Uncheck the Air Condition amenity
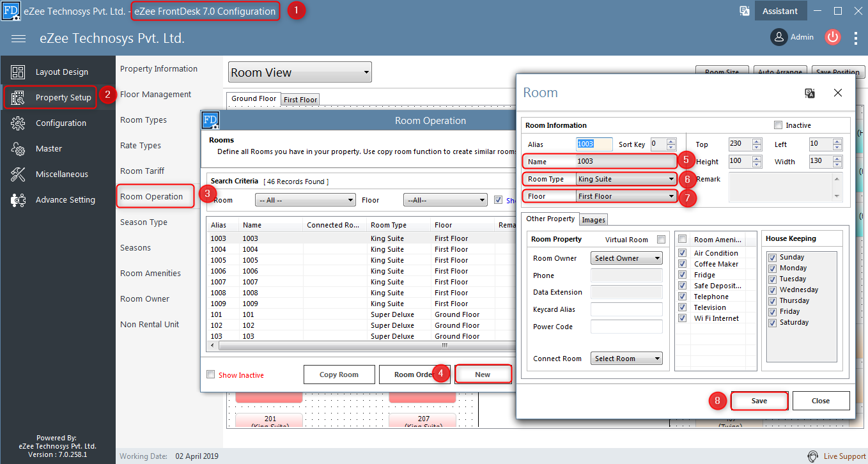 coord(682,253)
